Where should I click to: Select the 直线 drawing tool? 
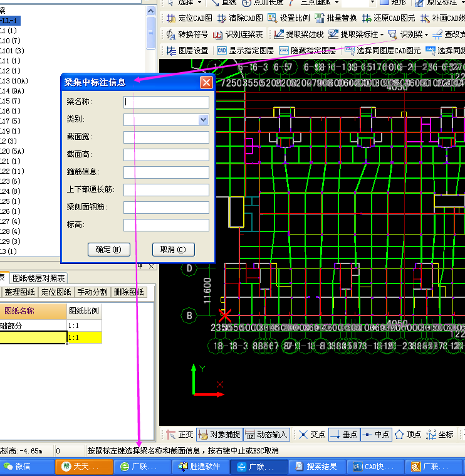224,3
